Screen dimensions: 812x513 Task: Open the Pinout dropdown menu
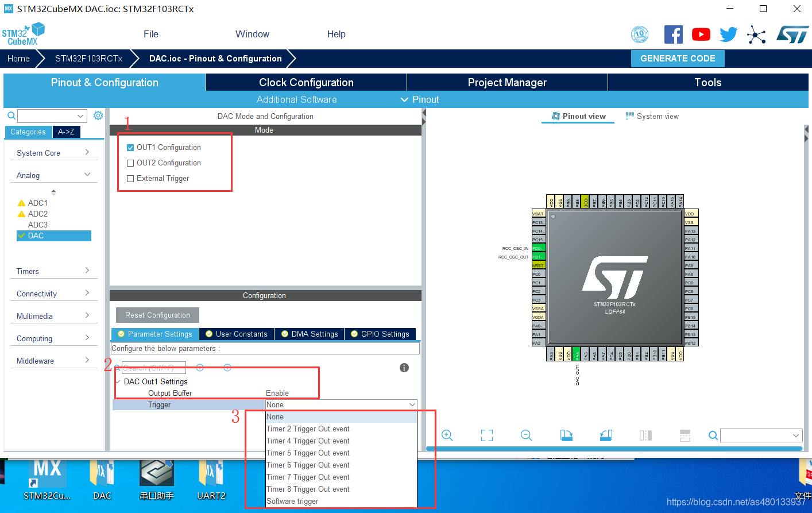pyautogui.click(x=420, y=99)
